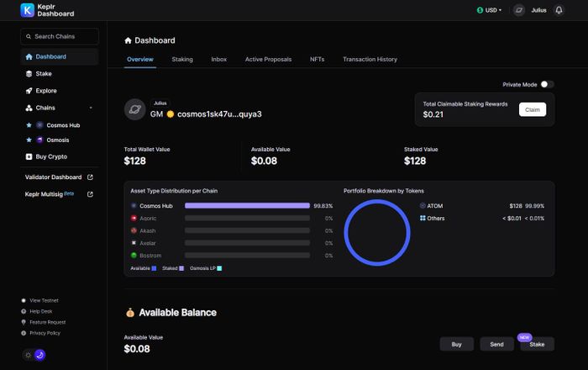Click the Osmosis chain logo in sidebar
Viewport: 588px width, 370px height.
tap(39, 140)
